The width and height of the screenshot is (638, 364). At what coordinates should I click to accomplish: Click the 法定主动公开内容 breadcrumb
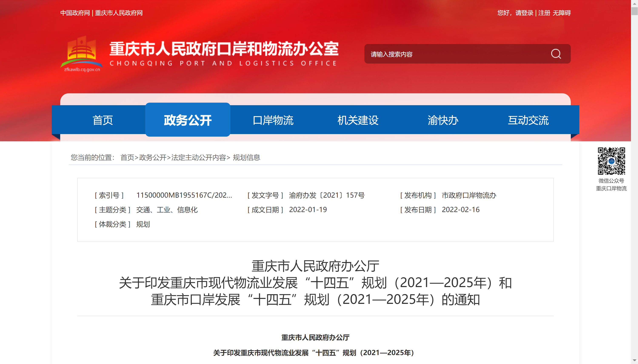pyautogui.click(x=198, y=157)
